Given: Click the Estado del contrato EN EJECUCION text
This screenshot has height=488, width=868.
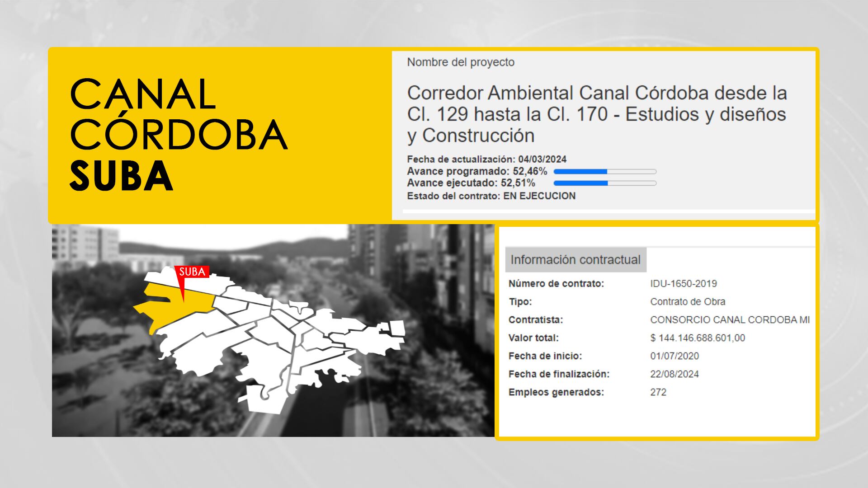Looking at the screenshot, I should coord(491,196).
